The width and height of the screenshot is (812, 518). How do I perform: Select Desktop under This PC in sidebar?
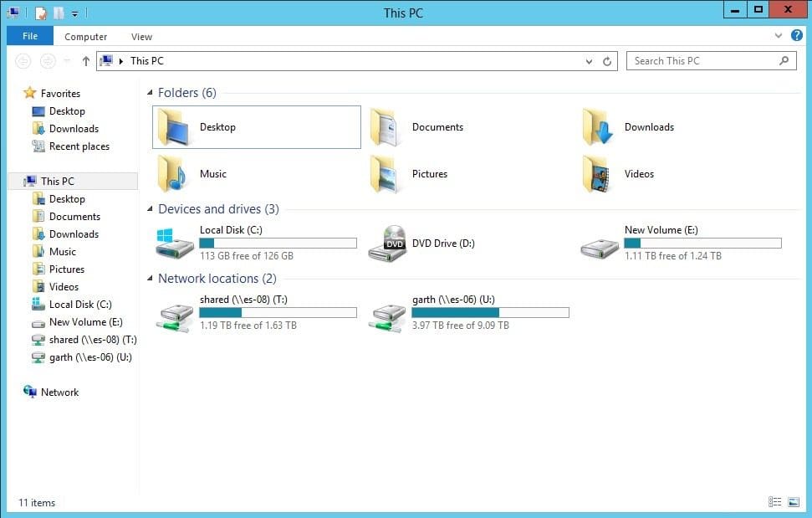point(67,199)
